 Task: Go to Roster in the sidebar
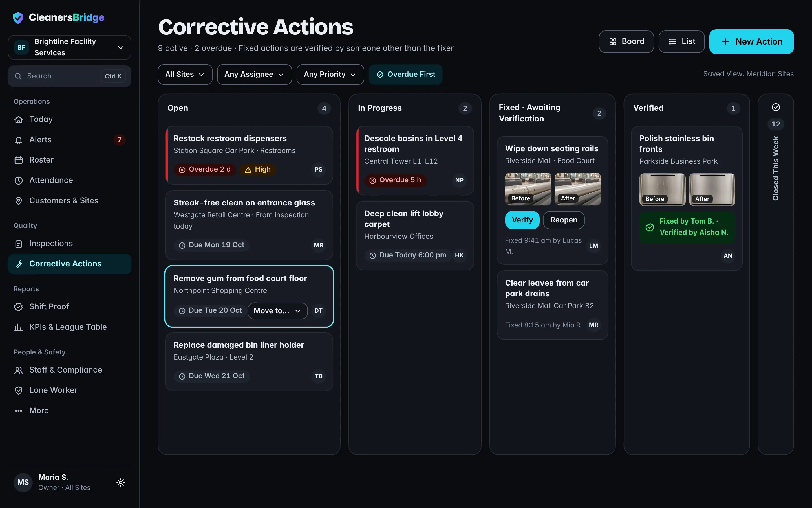(x=69, y=160)
